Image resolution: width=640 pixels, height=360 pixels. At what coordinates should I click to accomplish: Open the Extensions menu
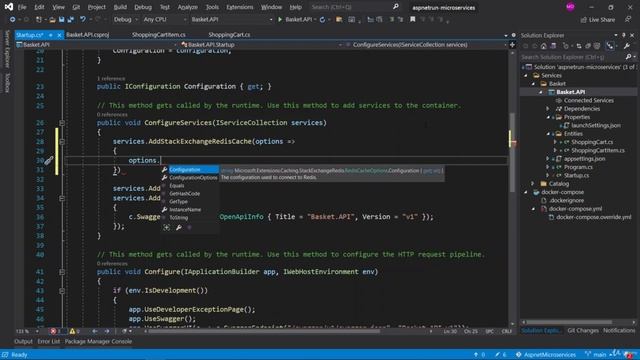(240, 7)
